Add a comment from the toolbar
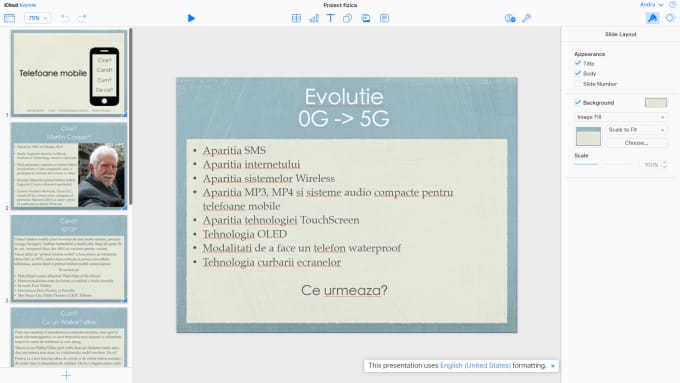 [384, 18]
